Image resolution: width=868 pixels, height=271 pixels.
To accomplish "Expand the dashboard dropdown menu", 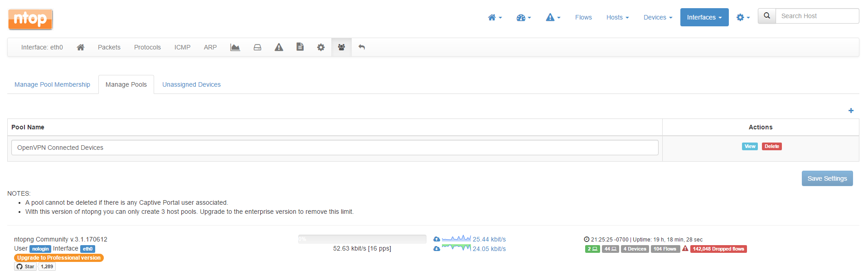I will coord(524,17).
